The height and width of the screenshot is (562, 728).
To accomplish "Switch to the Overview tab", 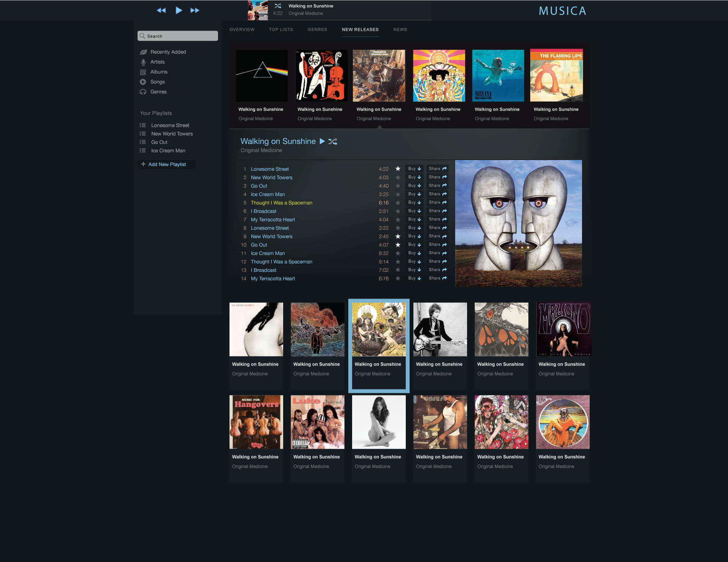I will click(x=242, y=29).
